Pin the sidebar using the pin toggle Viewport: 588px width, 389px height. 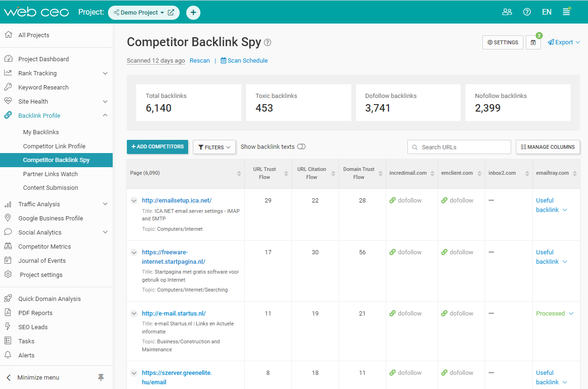[x=101, y=377]
